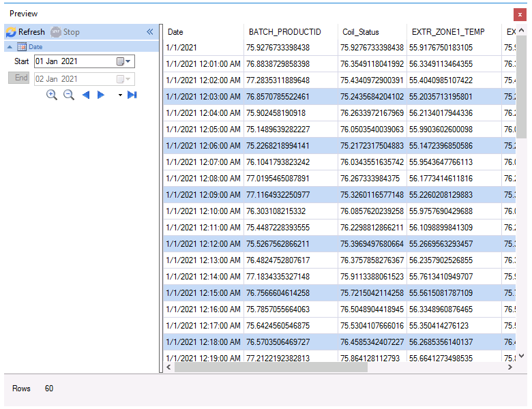The height and width of the screenshot is (409, 532).
Task: Click the Date calendar grid icon
Action: 22,47
